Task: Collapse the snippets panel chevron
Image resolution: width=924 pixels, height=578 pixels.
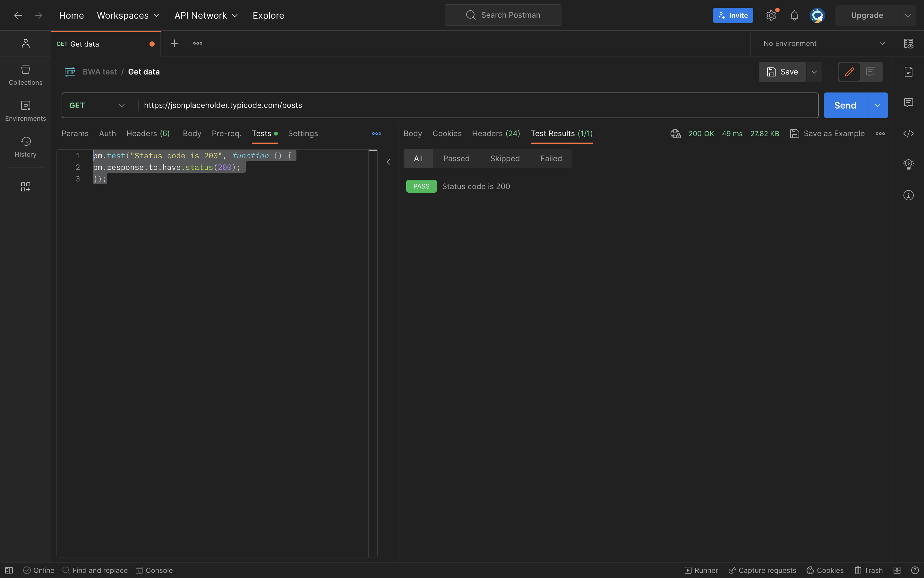Action: point(388,162)
